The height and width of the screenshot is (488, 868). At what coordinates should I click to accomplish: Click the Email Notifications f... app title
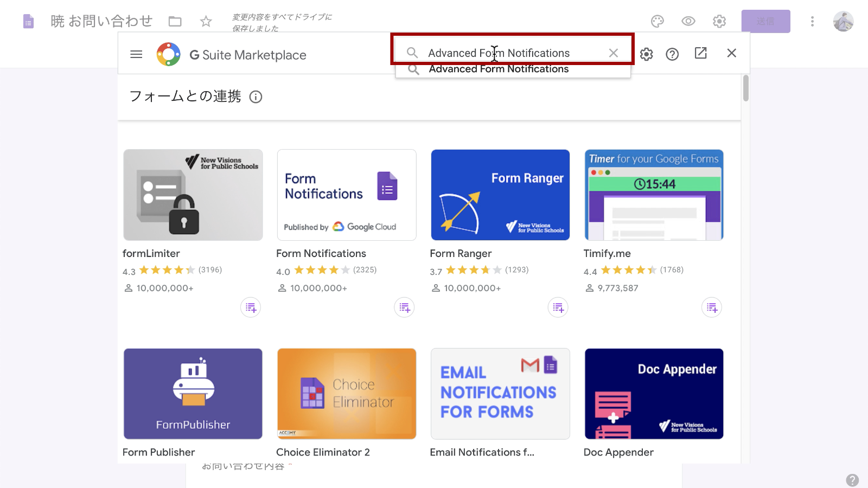[482, 452]
